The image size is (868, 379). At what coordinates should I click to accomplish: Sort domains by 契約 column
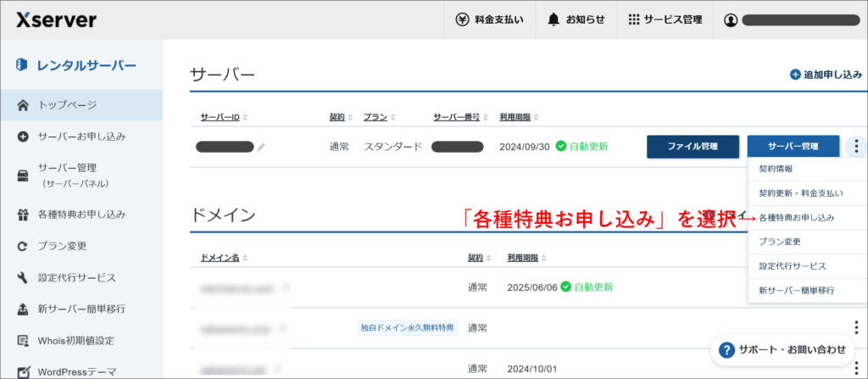point(479,259)
